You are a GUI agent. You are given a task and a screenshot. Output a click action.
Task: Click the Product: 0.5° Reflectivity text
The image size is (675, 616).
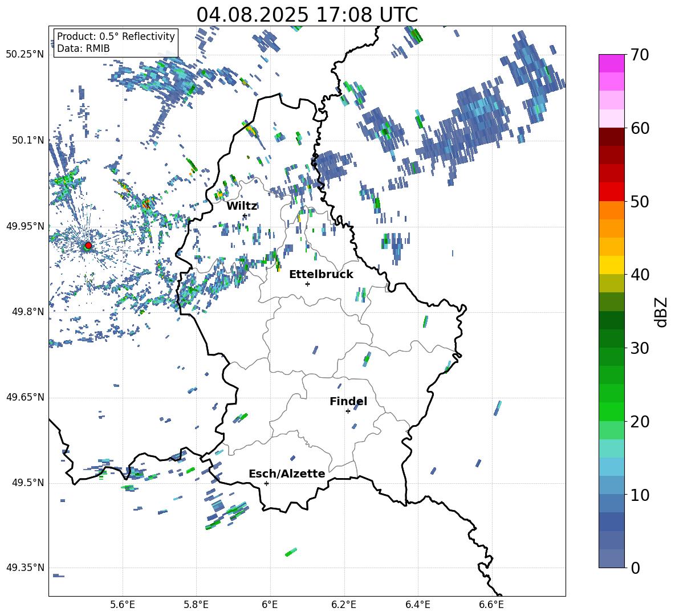click(116, 36)
